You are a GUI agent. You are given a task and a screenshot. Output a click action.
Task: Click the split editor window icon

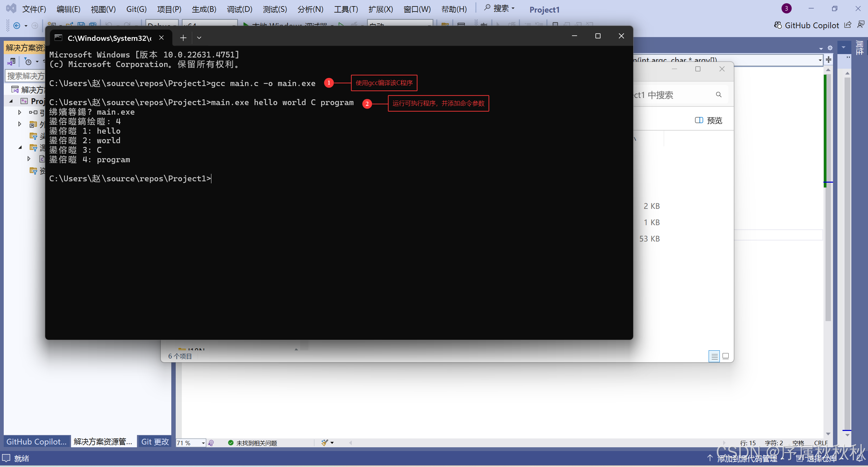829,60
